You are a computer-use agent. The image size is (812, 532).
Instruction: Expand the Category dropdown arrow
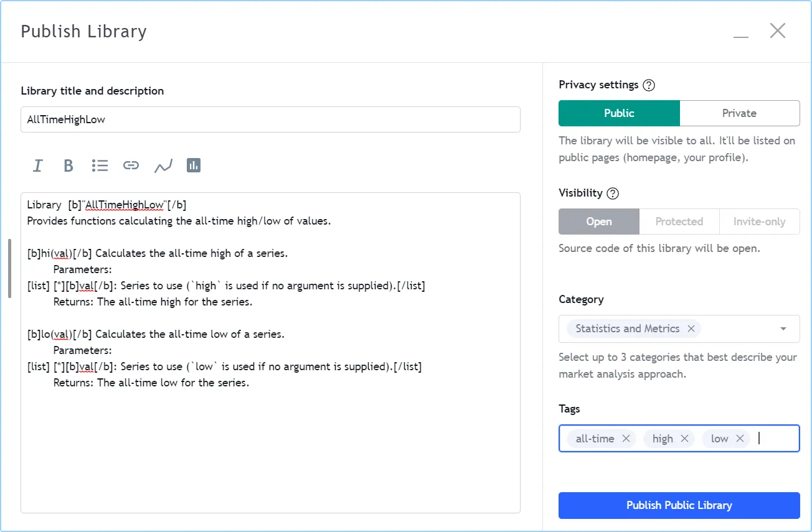783,329
